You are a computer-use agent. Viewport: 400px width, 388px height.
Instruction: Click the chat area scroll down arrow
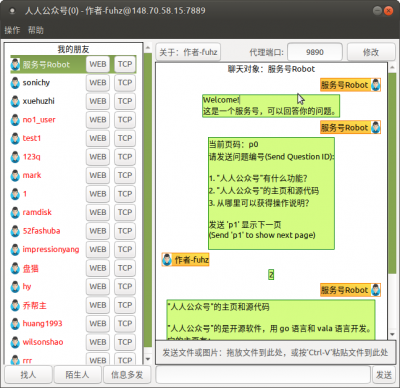pyautogui.click(x=392, y=334)
